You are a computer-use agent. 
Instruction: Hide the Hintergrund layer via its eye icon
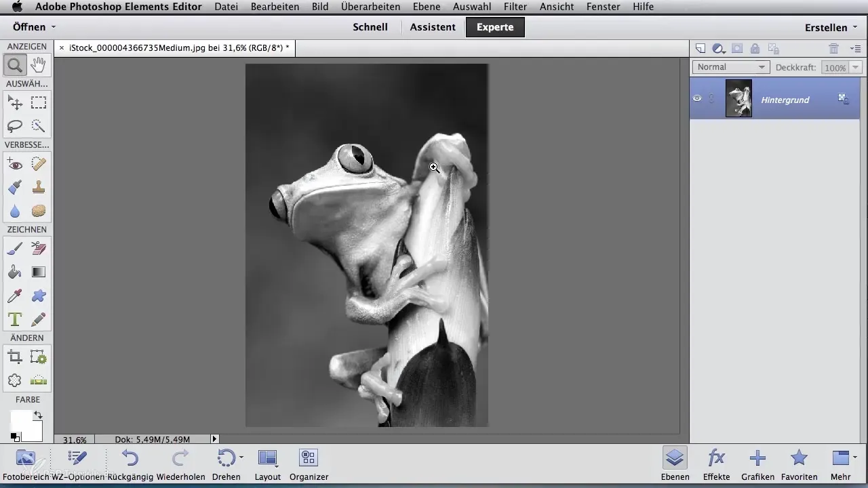697,98
